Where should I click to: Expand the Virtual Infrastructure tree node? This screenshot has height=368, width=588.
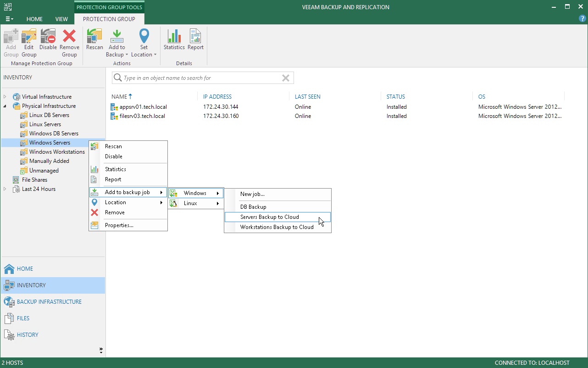(5, 97)
